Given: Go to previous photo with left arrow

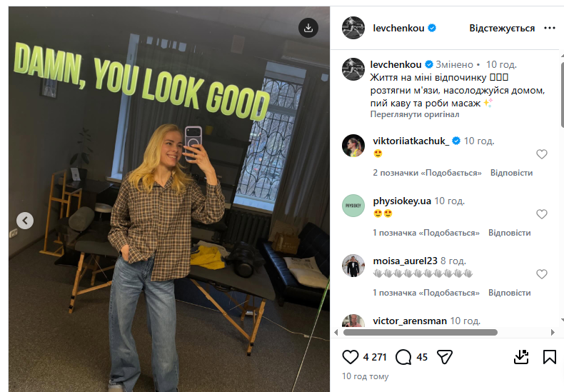Looking at the screenshot, I should point(25,221).
